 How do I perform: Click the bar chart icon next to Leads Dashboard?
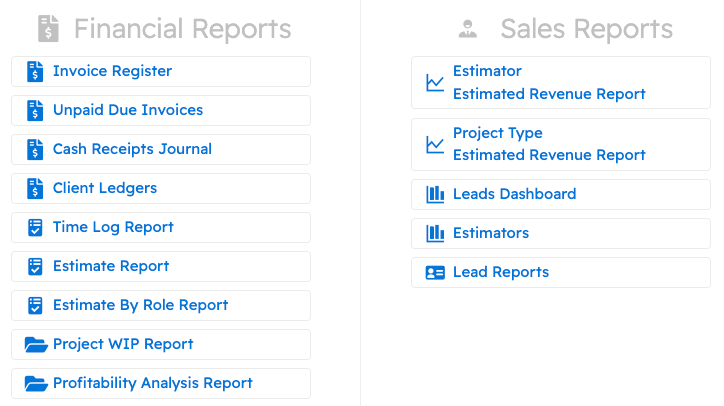[435, 194]
